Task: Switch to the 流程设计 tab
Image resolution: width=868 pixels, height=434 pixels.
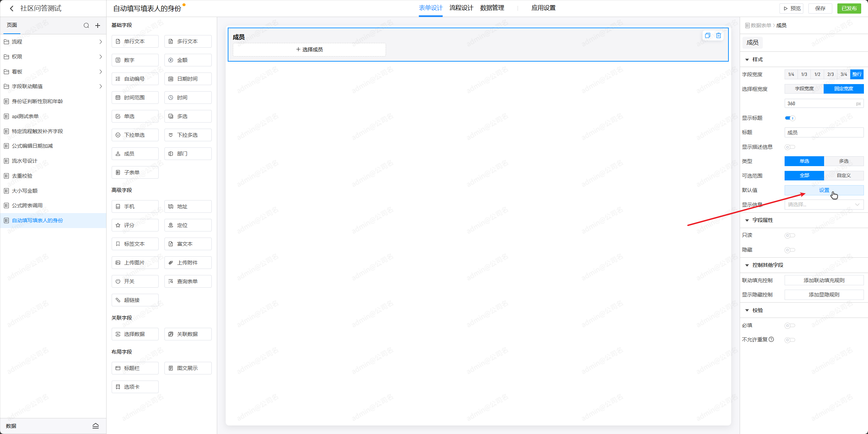Action: coord(461,8)
